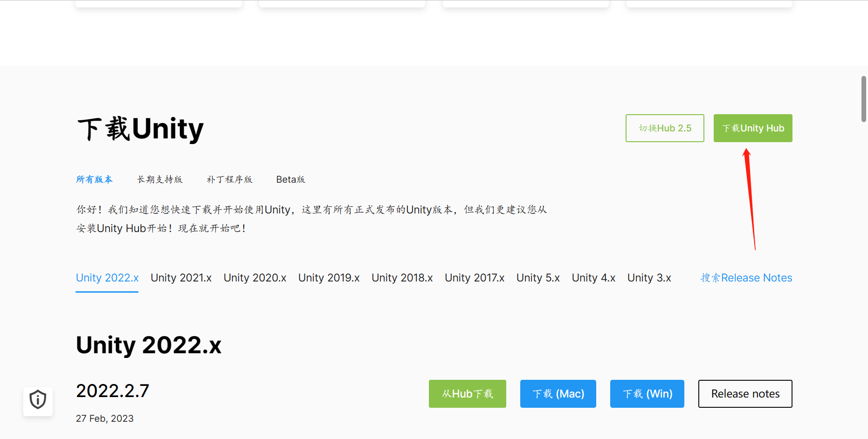Open the 补丁程序版 tab

point(229,179)
